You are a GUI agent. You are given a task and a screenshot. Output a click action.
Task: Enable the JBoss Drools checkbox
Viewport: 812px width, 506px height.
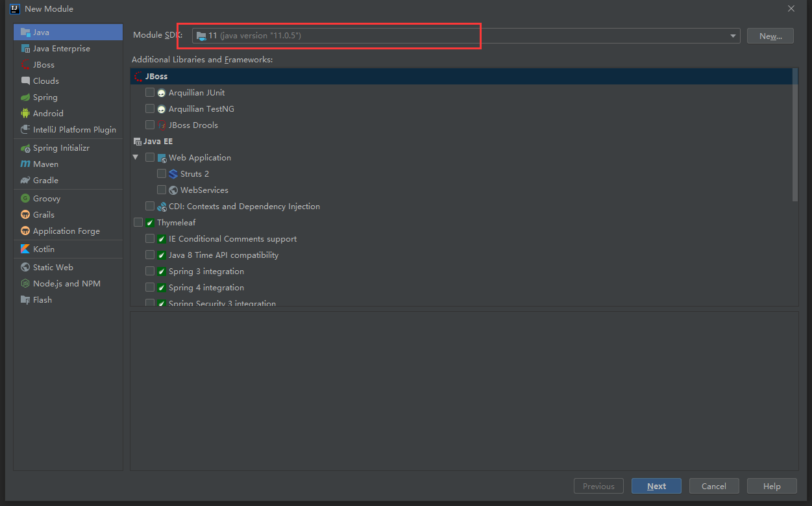coord(150,125)
